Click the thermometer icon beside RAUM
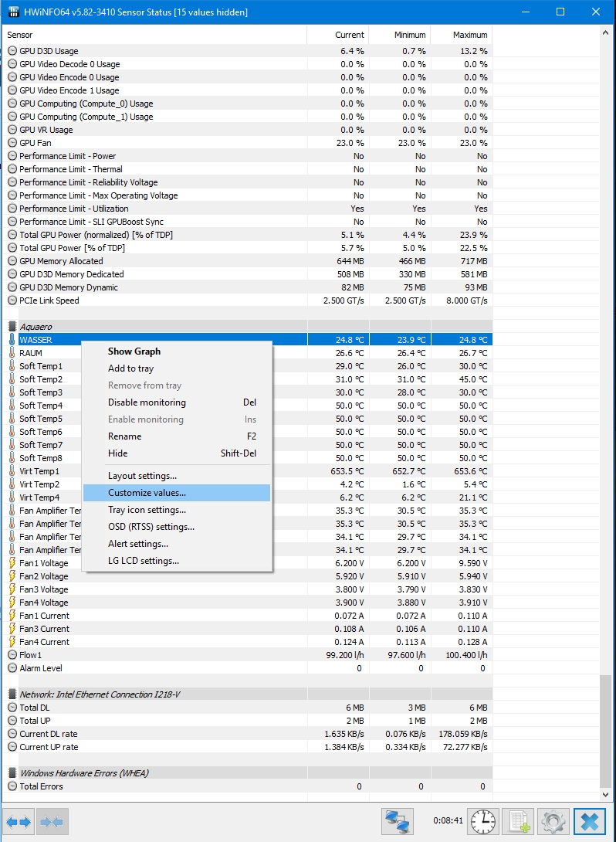616x842 pixels. click(12, 353)
